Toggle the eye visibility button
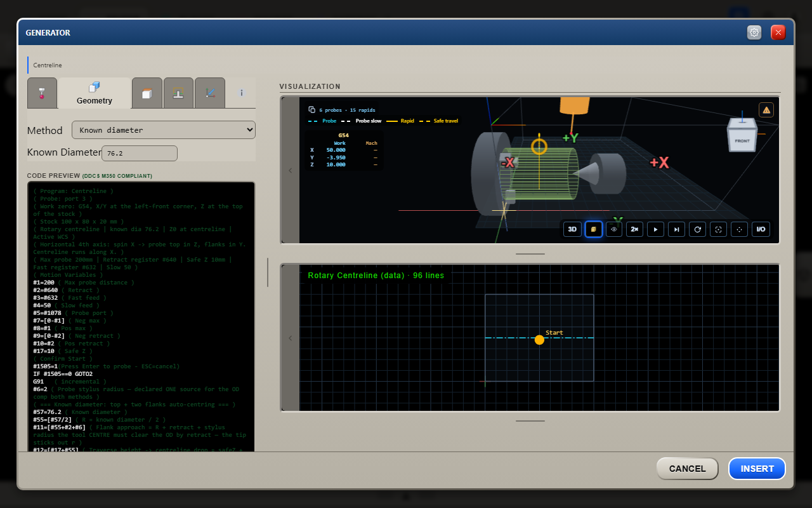The height and width of the screenshot is (508, 812). click(x=614, y=229)
